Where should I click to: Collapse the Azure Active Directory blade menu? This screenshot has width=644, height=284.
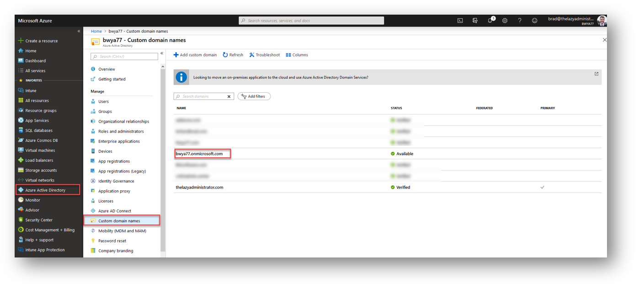tap(162, 53)
